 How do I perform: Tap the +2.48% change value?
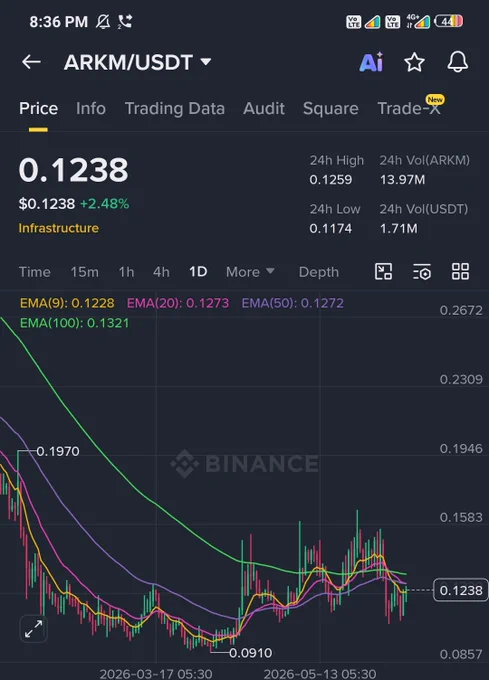click(104, 204)
